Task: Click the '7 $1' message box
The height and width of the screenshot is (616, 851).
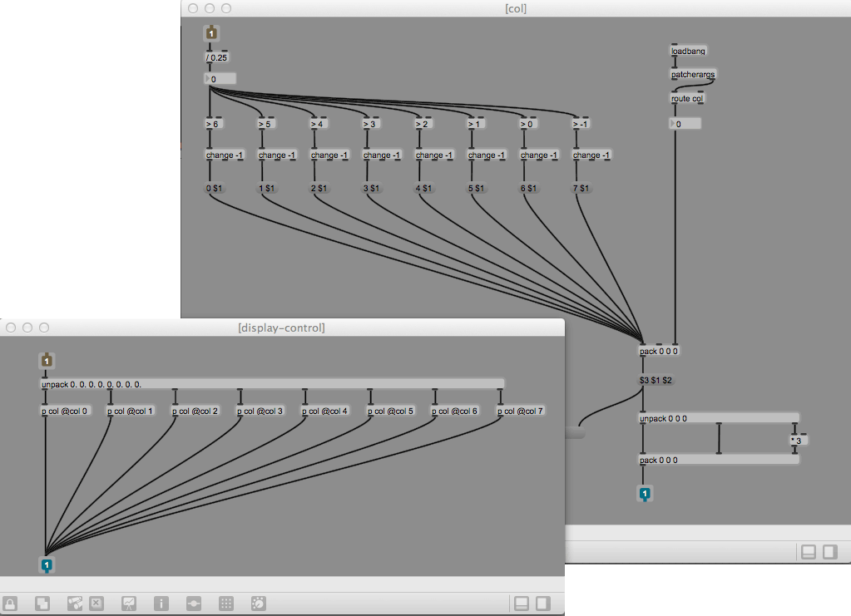Action: tap(581, 188)
